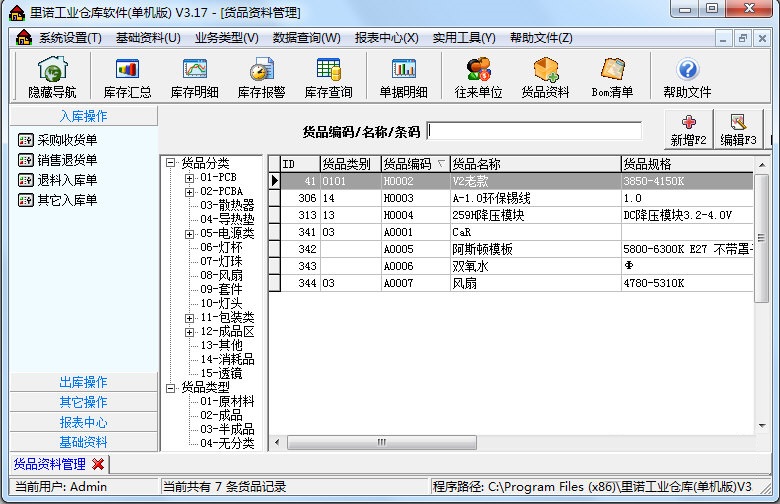The height and width of the screenshot is (504, 780).
Task: Select the 03-散热器 category
Action: [x=227, y=205]
